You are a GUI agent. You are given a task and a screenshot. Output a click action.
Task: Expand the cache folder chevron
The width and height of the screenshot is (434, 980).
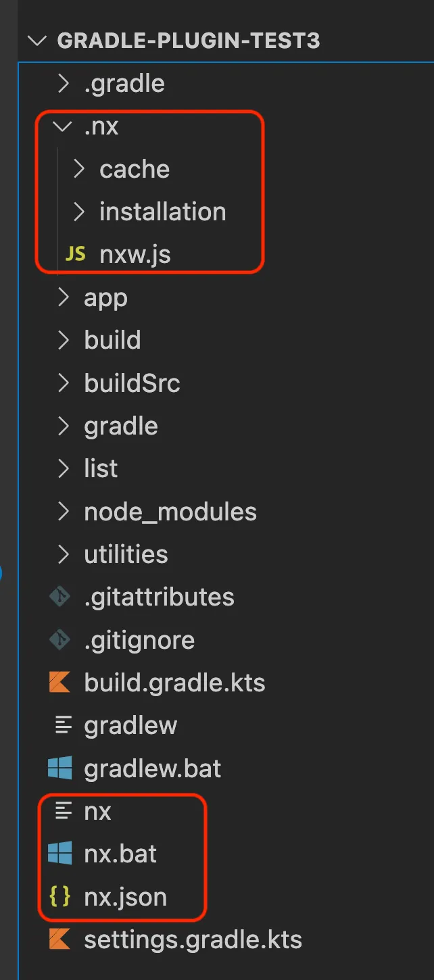pyautogui.click(x=79, y=169)
